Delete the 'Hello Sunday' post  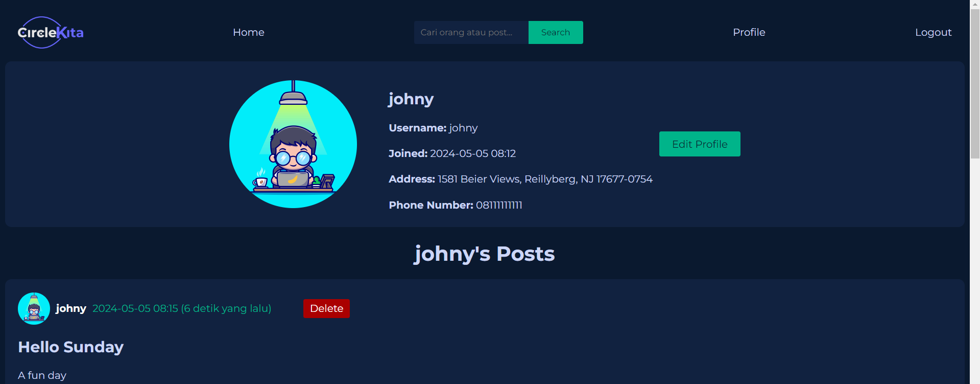pyautogui.click(x=326, y=308)
